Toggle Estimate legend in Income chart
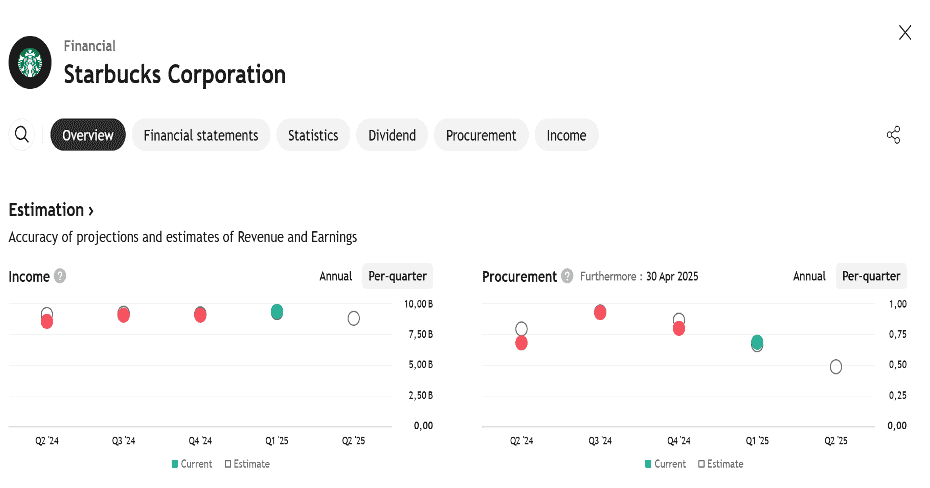The height and width of the screenshot is (488, 930). click(247, 464)
